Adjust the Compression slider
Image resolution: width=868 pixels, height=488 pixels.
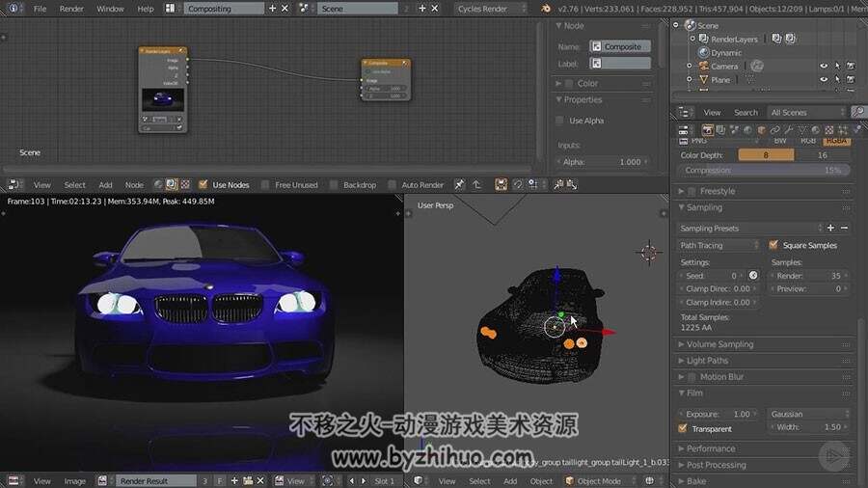tap(764, 171)
